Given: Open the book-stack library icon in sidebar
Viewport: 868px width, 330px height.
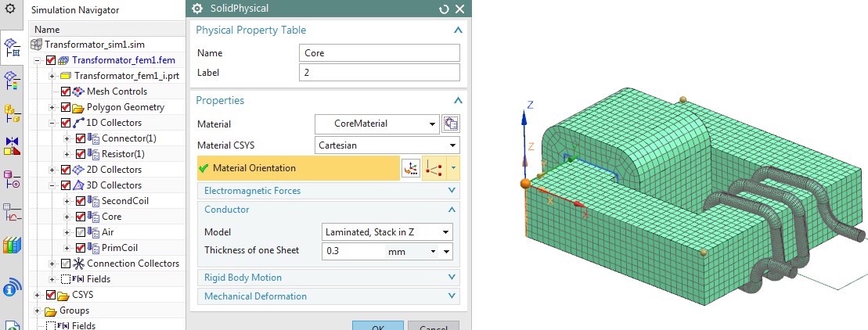Looking at the screenshot, I should point(12,246).
